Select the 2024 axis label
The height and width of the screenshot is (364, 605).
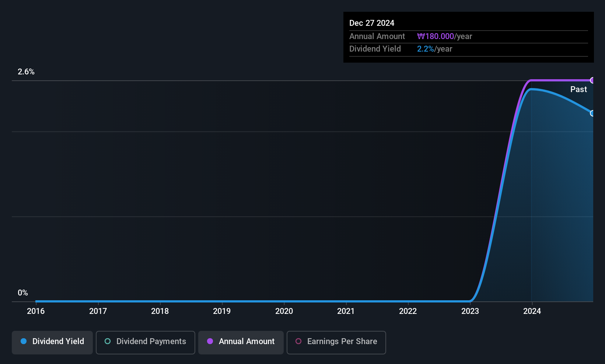click(x=532, y=311)
